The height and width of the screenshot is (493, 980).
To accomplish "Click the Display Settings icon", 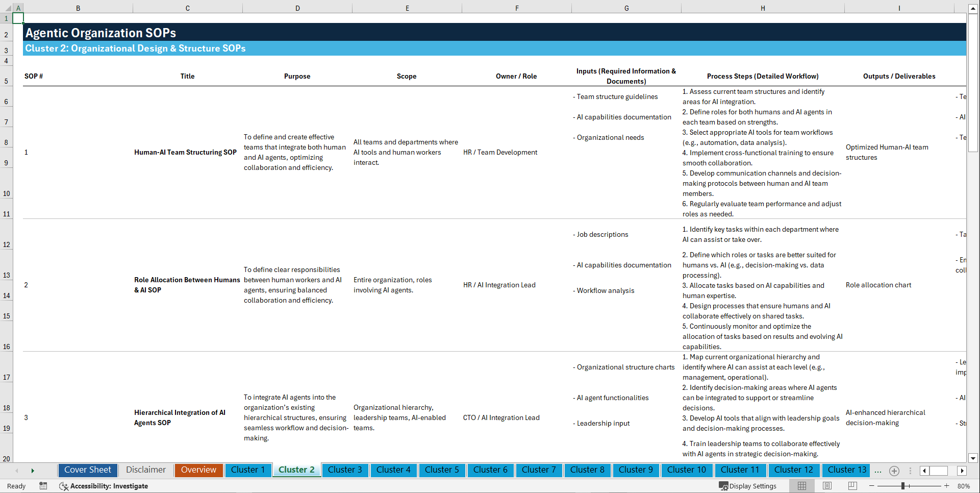I will [722, 486].
